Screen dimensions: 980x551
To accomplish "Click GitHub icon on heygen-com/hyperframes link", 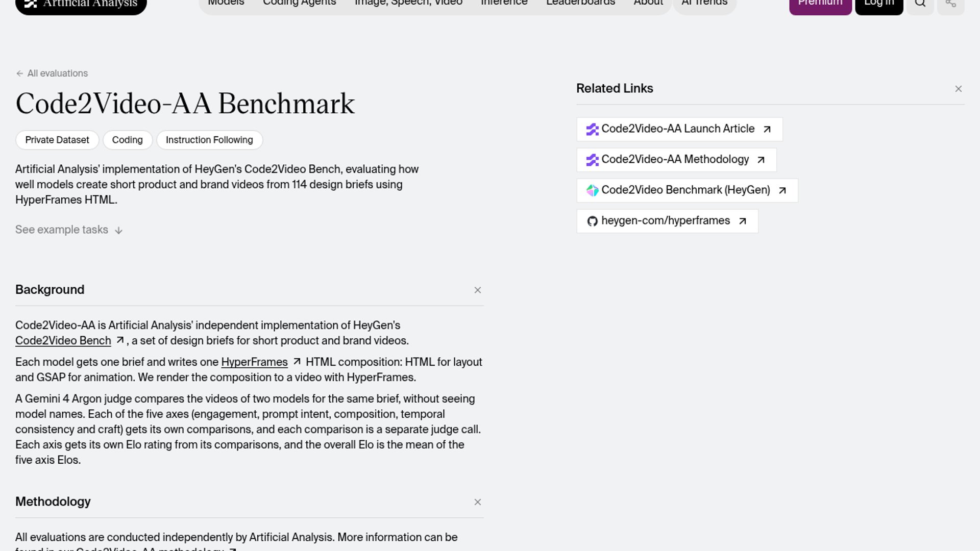I will [x=592, y=221].
